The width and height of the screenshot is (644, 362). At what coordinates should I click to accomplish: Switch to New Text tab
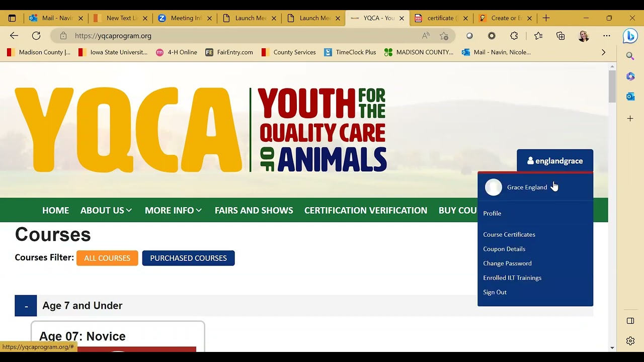pyautogui.click(x=120, y=18)
